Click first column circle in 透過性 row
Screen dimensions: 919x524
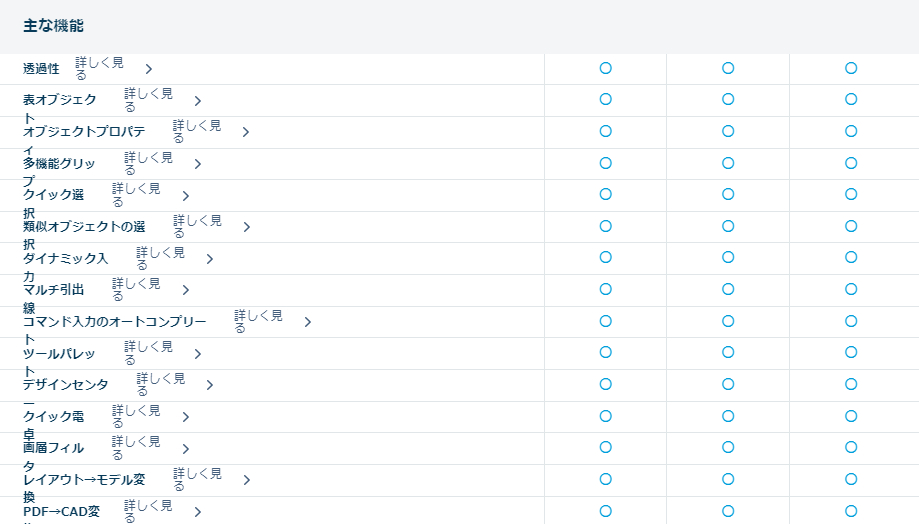pyautogui.click(x=605, y=68)
